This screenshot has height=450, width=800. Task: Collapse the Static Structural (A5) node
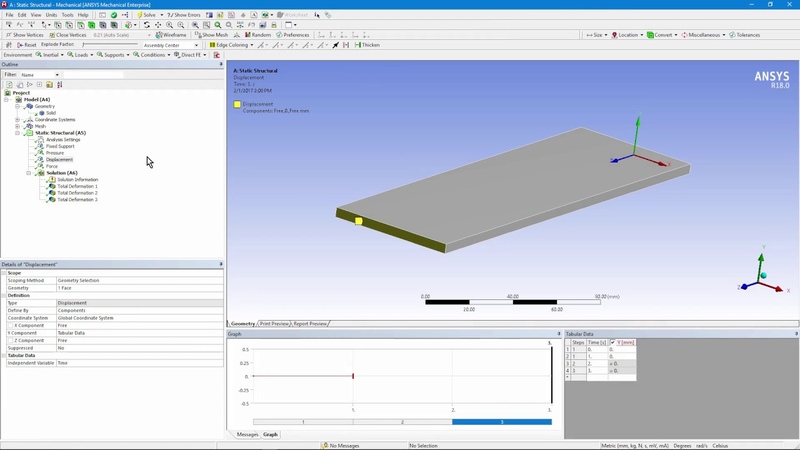(17, 133)
